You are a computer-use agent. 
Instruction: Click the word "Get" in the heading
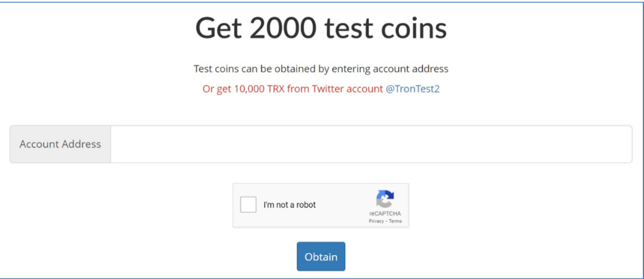point(219,28)
